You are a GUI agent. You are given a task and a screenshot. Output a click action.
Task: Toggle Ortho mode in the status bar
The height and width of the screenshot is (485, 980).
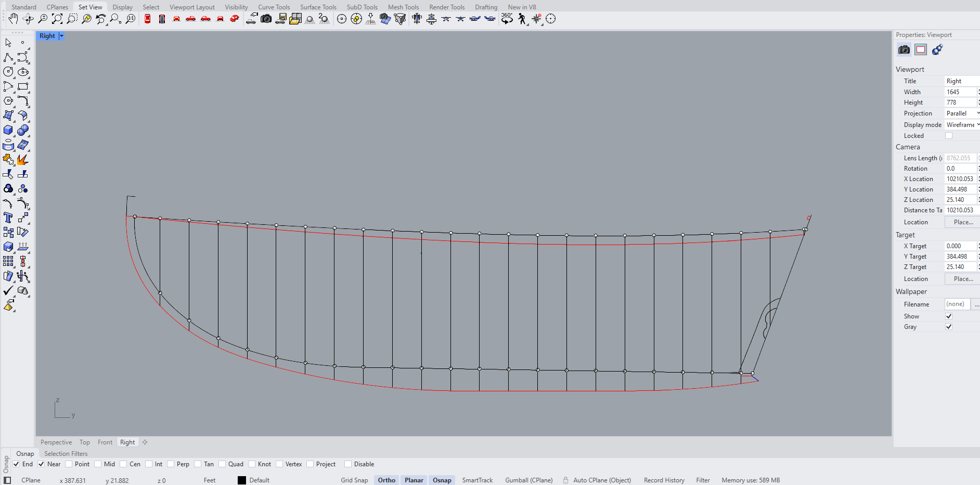(x=386, y=480)
